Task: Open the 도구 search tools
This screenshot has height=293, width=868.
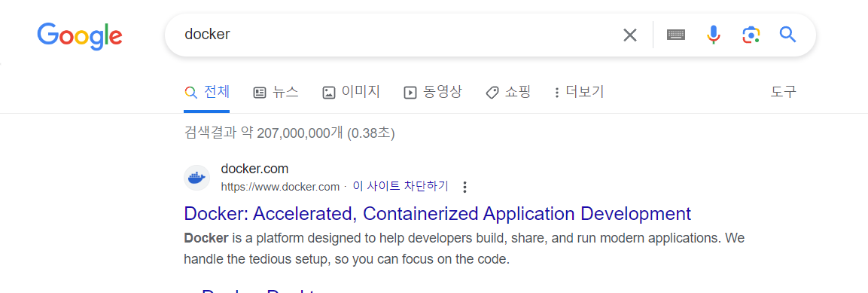Action: click(x=783, y=92)
